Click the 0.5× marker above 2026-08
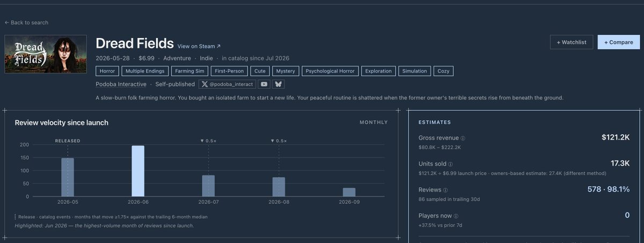 click(x=279, y=141)
